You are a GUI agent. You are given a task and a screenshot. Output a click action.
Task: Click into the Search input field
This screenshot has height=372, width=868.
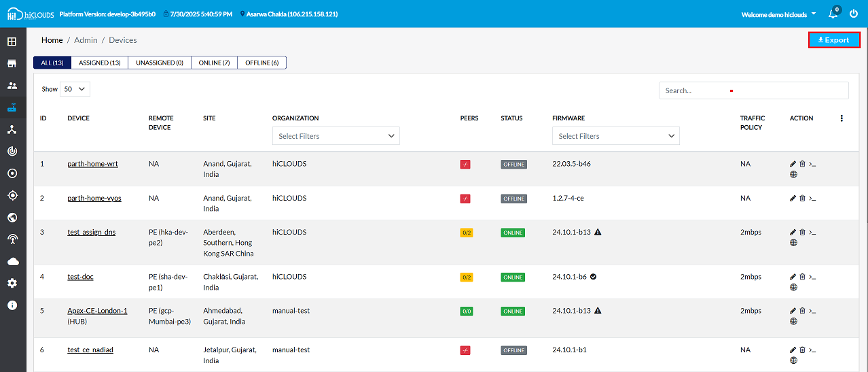(753, 90)
